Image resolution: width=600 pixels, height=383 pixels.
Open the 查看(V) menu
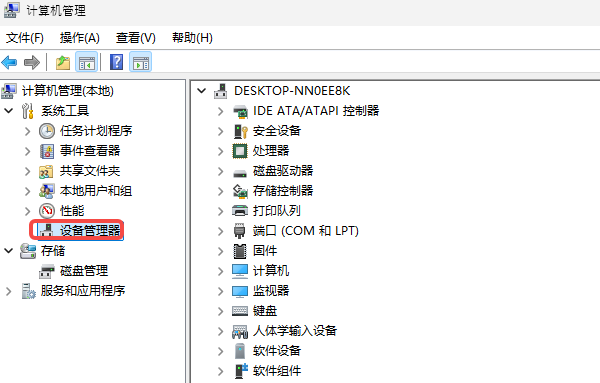click(x=136, y=38)
